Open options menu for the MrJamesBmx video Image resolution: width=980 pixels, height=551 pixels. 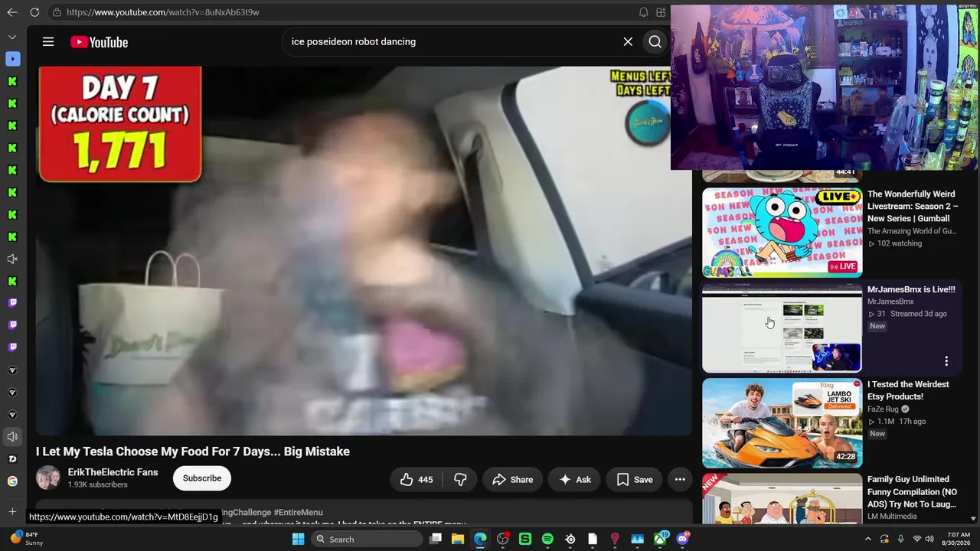[946, 361]
